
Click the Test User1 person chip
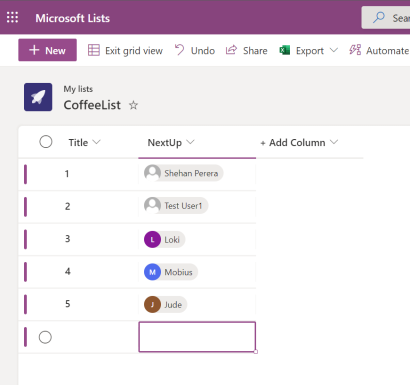(x=176, y=206)
